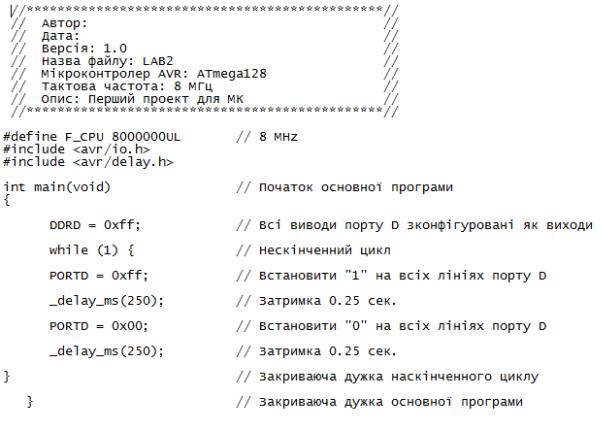The image size is (602, 423).
Task: Click the // 8 MHz comment
Action: 267,137
